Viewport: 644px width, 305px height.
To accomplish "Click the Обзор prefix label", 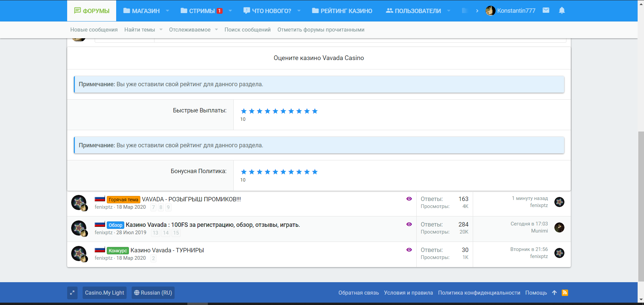I will tap(116, 225).
